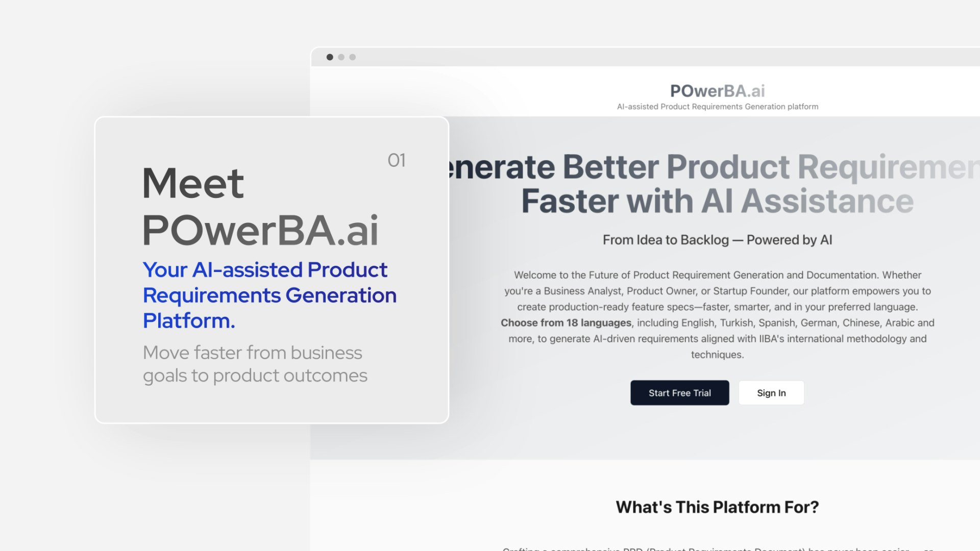This screenshot has width=980, height=551.
Task: Click the 'Welcome to the Future of Product Requirement' paragraph
Action: [717, 315]
